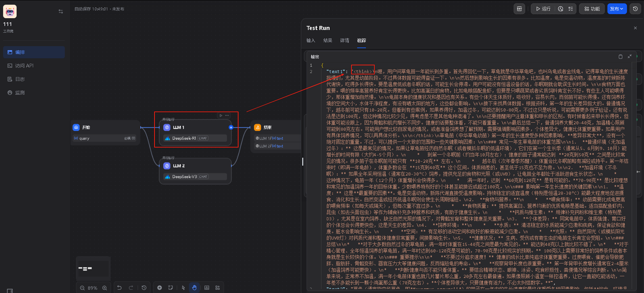Switch to the 结果 tab
The width and height of the screenshot is (644, 293).
[328, 40]
